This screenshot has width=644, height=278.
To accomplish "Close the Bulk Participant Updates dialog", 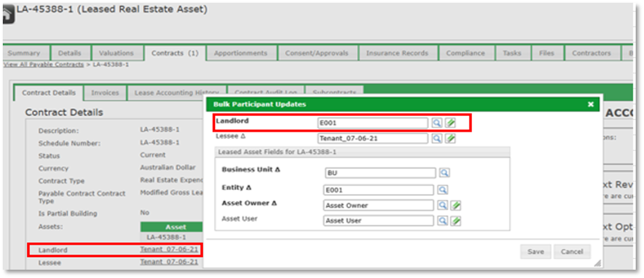I will (x=591, y=104).
